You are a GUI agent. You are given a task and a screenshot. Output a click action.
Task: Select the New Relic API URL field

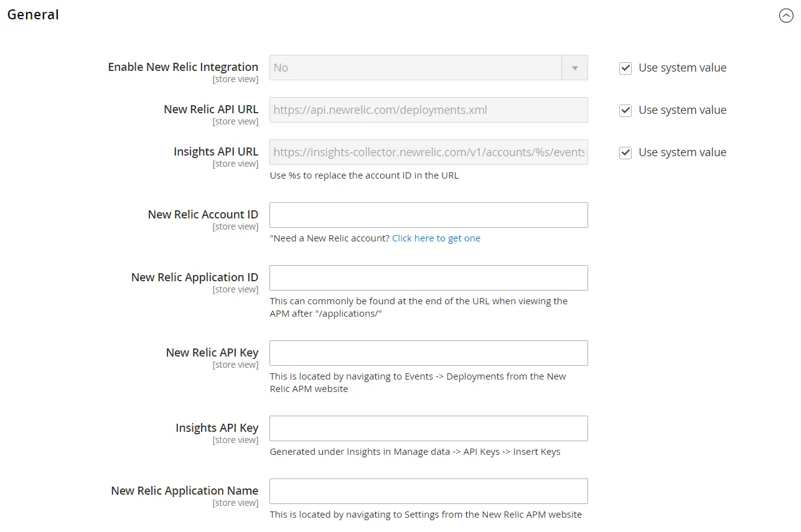(428, 110)
